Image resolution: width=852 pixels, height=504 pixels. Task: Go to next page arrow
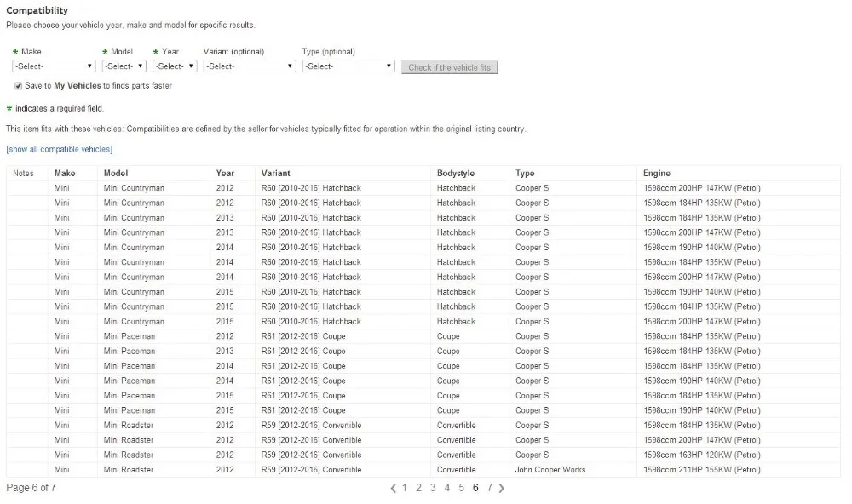[502, 489]
